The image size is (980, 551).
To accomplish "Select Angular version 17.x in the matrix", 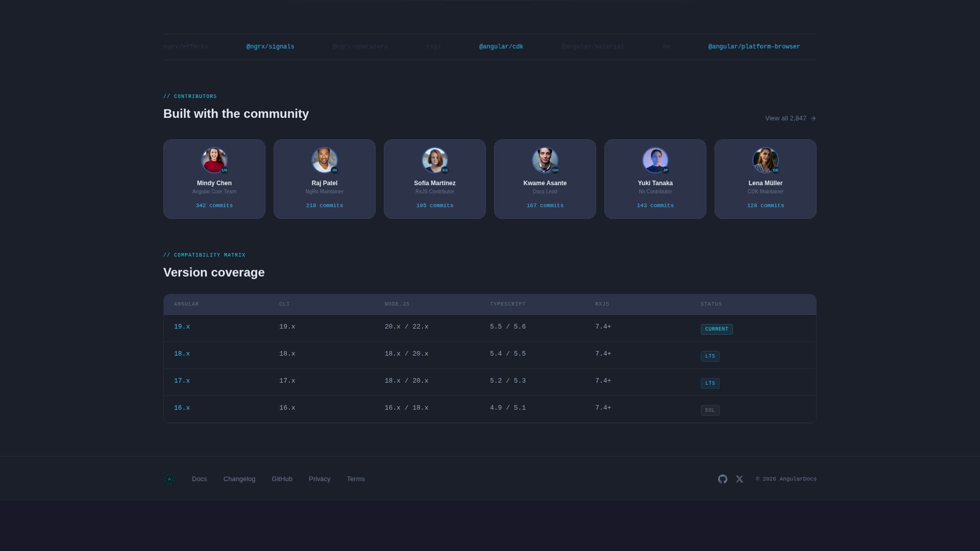I will tap(182, 381).
